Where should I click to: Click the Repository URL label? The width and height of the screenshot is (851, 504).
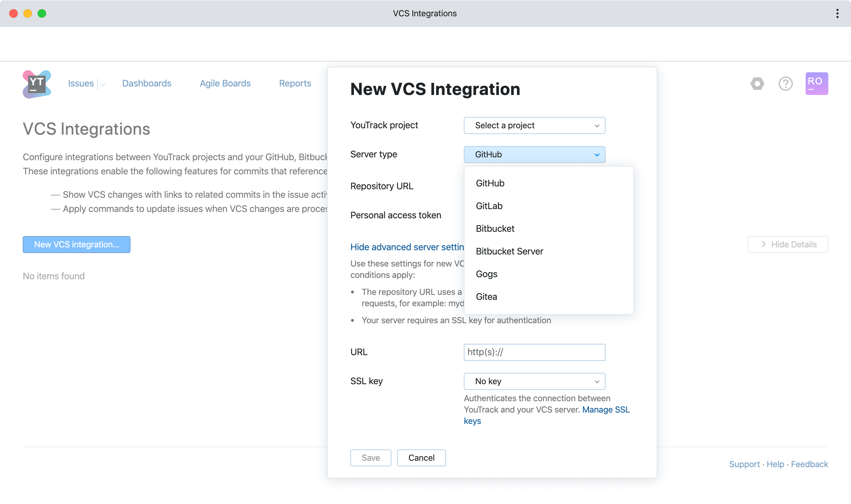click(382, 186)
